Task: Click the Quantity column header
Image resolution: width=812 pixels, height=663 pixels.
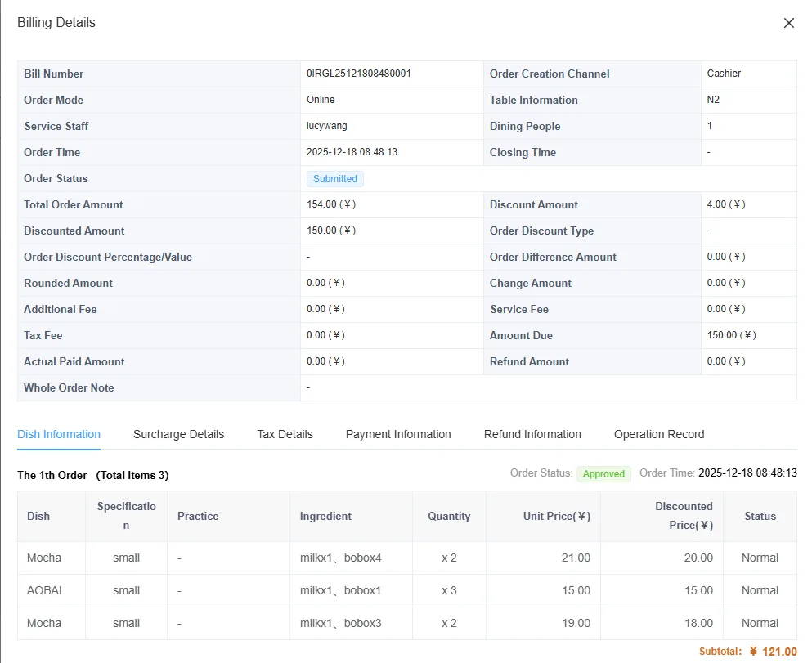Action: tap(449, 516)
